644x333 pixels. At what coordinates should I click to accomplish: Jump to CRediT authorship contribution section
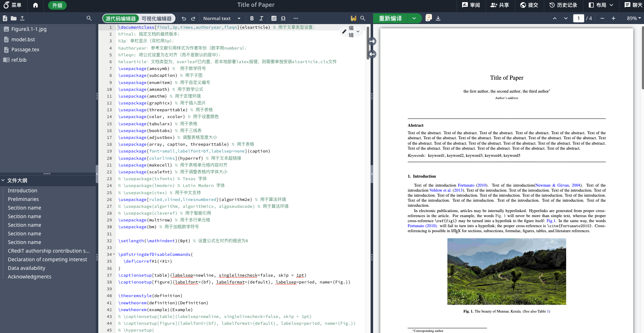coord(49,251)
